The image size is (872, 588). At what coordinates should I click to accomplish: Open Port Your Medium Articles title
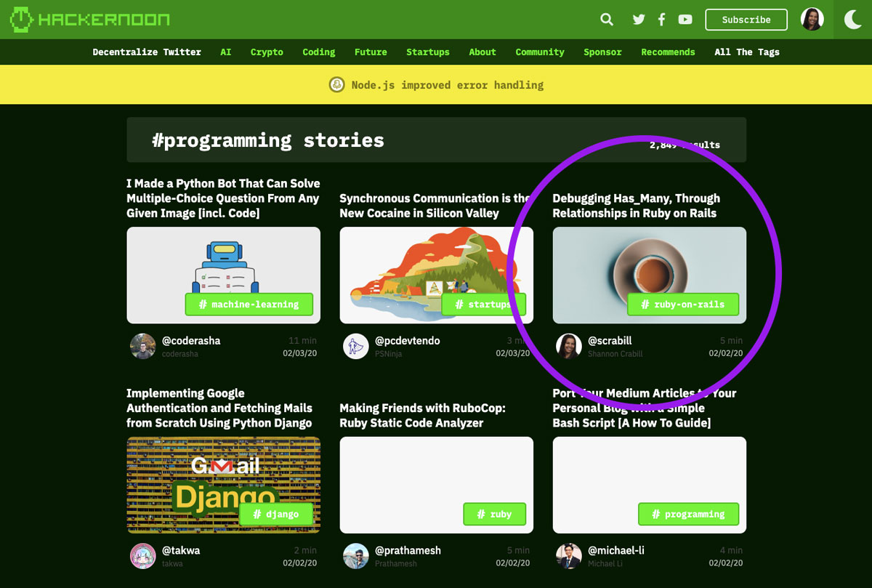coord(645,408)
